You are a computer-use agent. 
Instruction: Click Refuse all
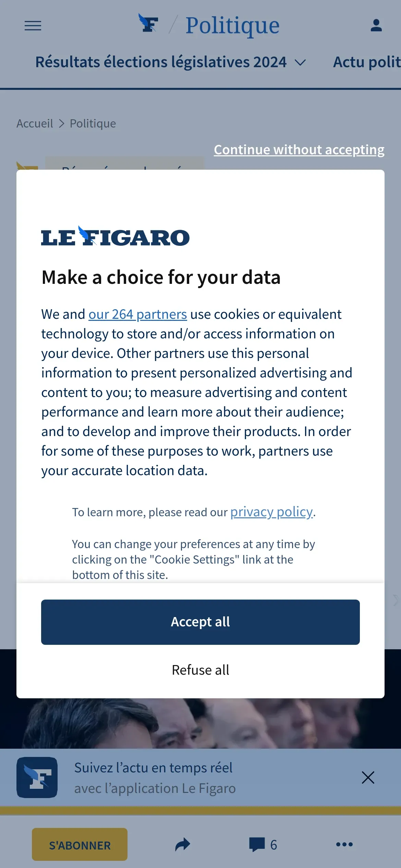200,670
